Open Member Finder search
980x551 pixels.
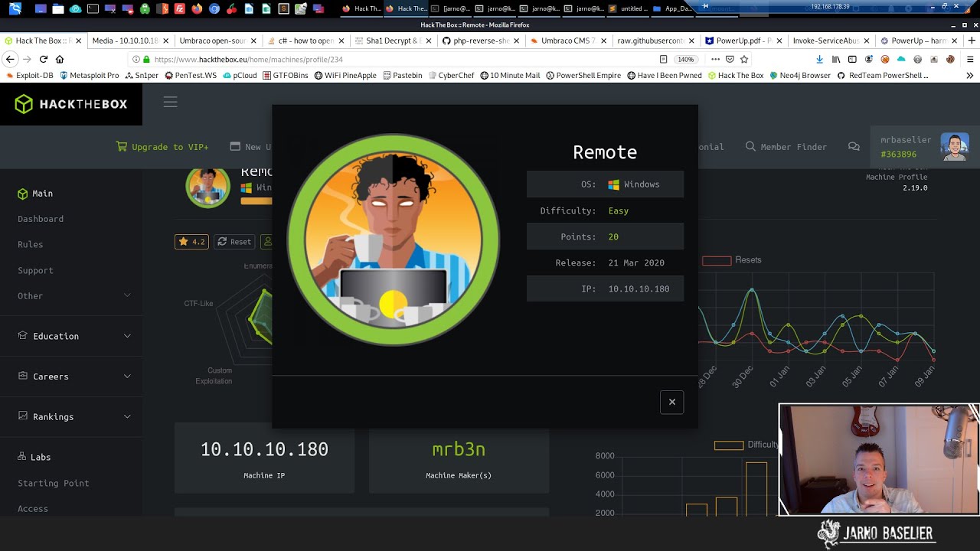click(x=786, y=146)
